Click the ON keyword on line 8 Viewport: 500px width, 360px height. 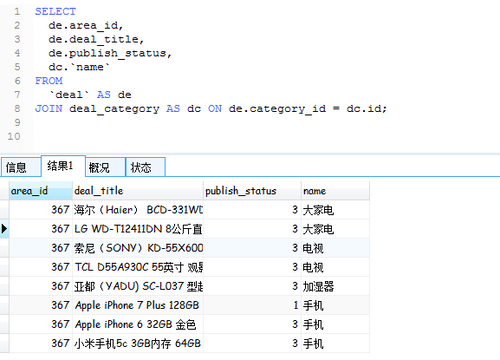[215, 108]
